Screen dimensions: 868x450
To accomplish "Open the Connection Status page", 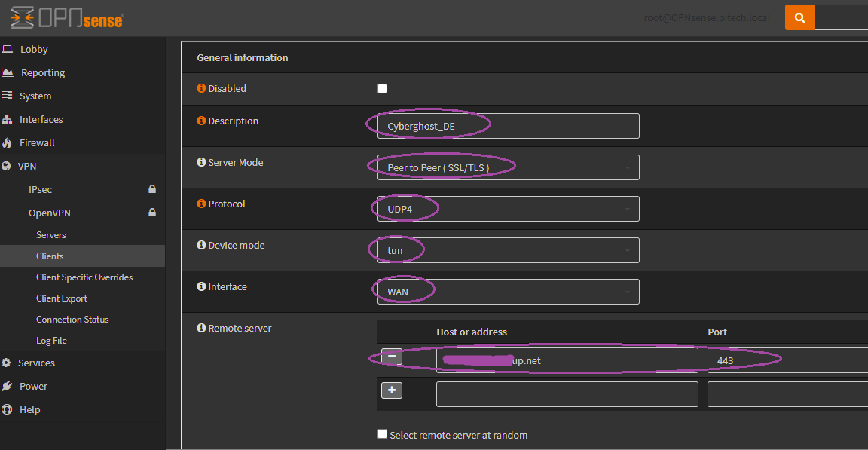I will [72, 320].
